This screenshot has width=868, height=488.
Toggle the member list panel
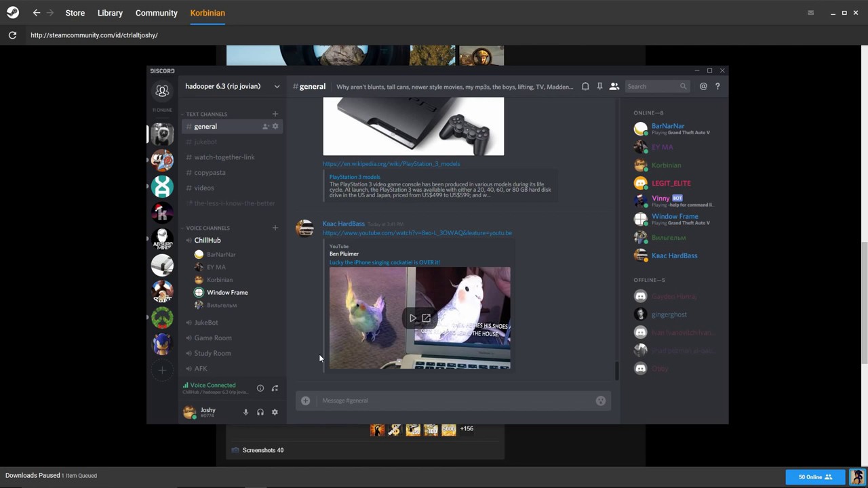click(614, 86)
